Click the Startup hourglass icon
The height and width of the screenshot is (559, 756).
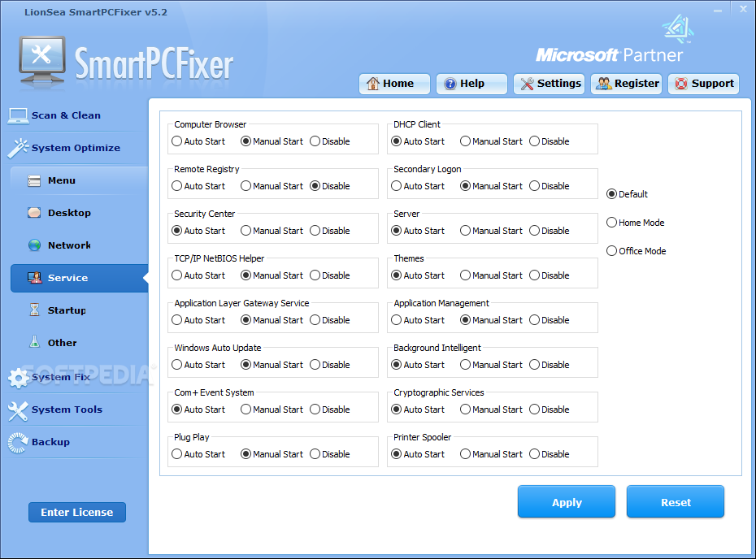(x=34, y=310)
